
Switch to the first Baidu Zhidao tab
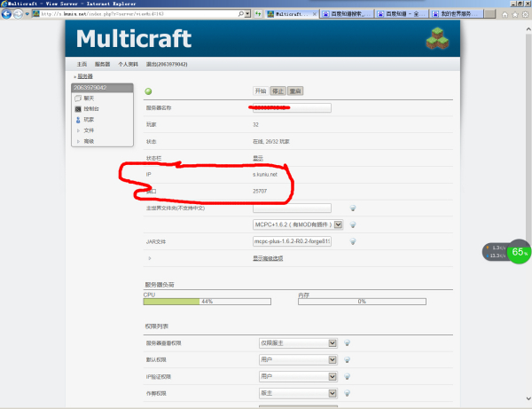[347, 14]
